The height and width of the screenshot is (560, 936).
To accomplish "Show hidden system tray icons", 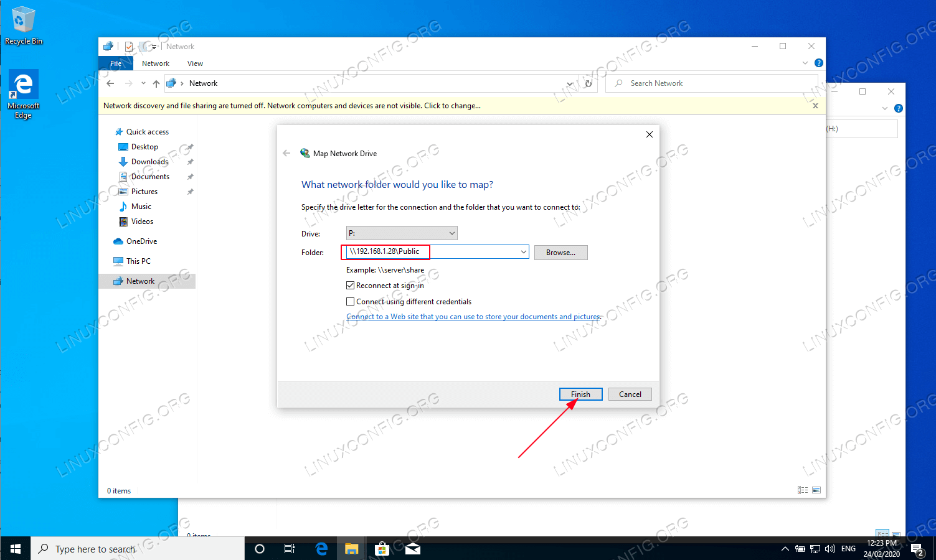I will pyautogui.click(x=785, y=549).
